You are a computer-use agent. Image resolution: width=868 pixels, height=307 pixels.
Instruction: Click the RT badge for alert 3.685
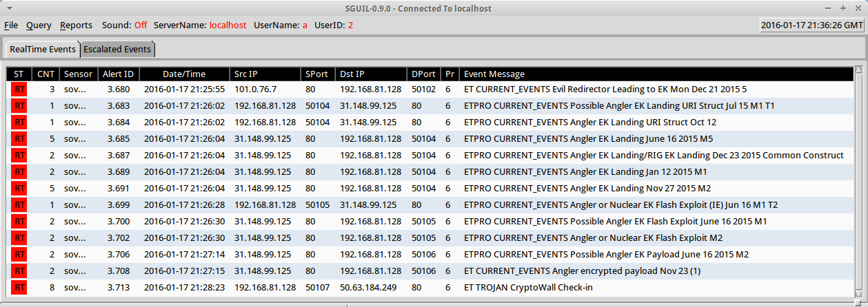[19, 138]
